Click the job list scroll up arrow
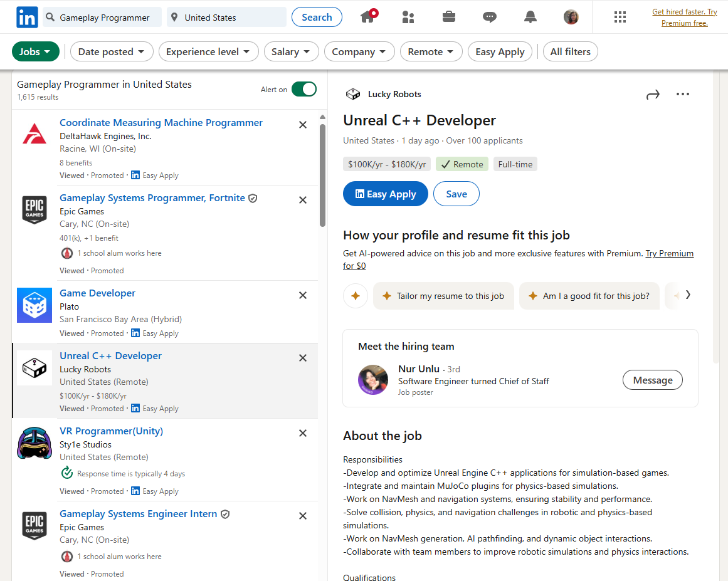The height and width of the screenshot is (581, 728). pos(323,117)
